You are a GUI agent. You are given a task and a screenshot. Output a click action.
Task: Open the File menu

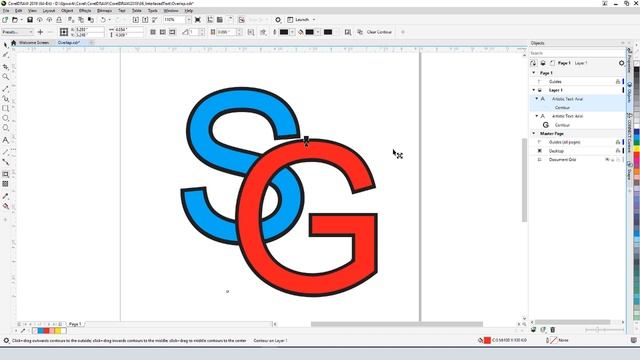tap(6, 11)
